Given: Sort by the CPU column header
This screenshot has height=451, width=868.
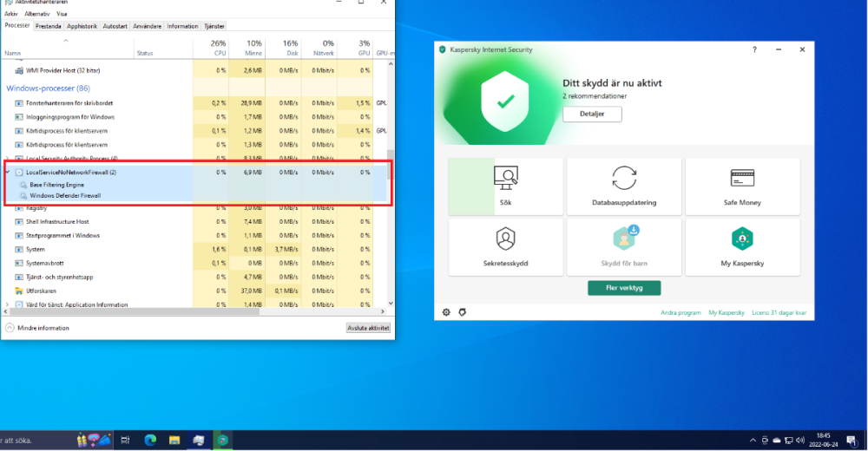Looking at the screenshot, I should (211, 48).
